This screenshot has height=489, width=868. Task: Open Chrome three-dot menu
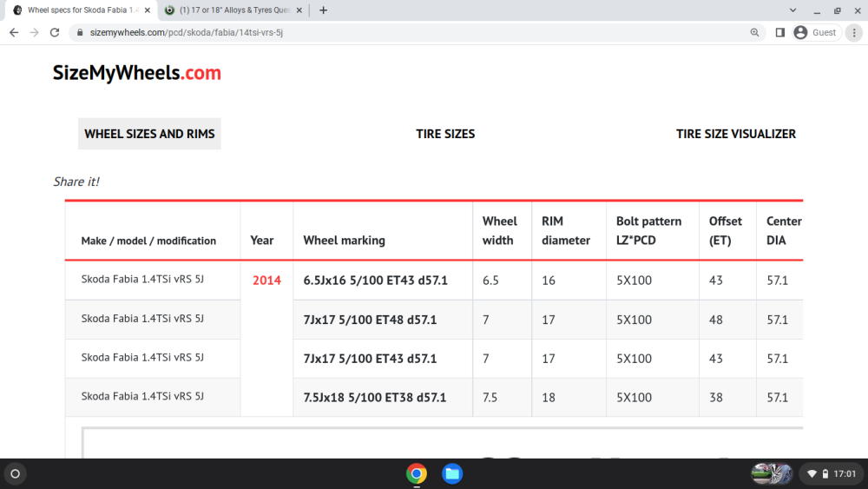point(854,33)
